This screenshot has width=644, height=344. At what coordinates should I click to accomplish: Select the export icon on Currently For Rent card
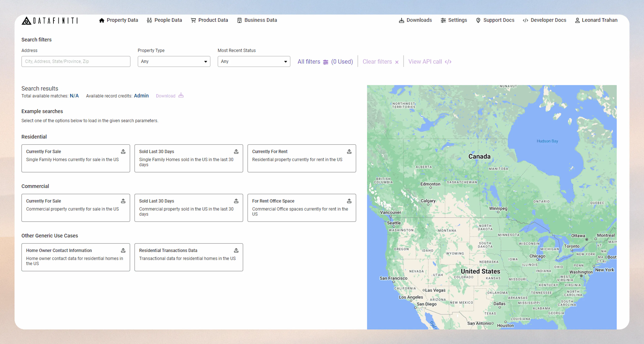(x=349, y=151)
